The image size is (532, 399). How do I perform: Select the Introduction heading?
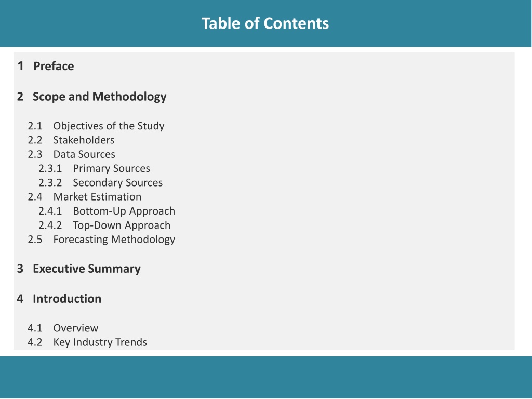click(x=59, y=299)
